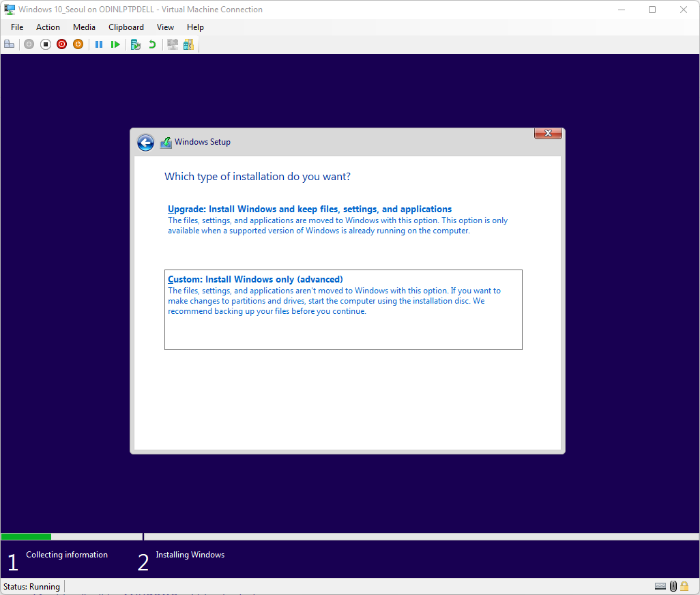Click the greyed-out Start power icon
The image size is (700, 595).
(x=29, y=44)
